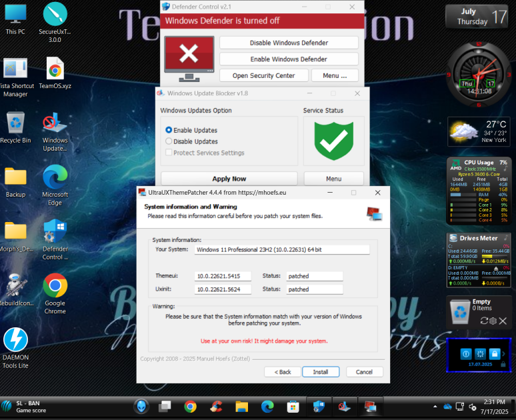
Task: Launch SecureUxTheme 3.0.0 desktop shortcut
Action: [55, 23]
